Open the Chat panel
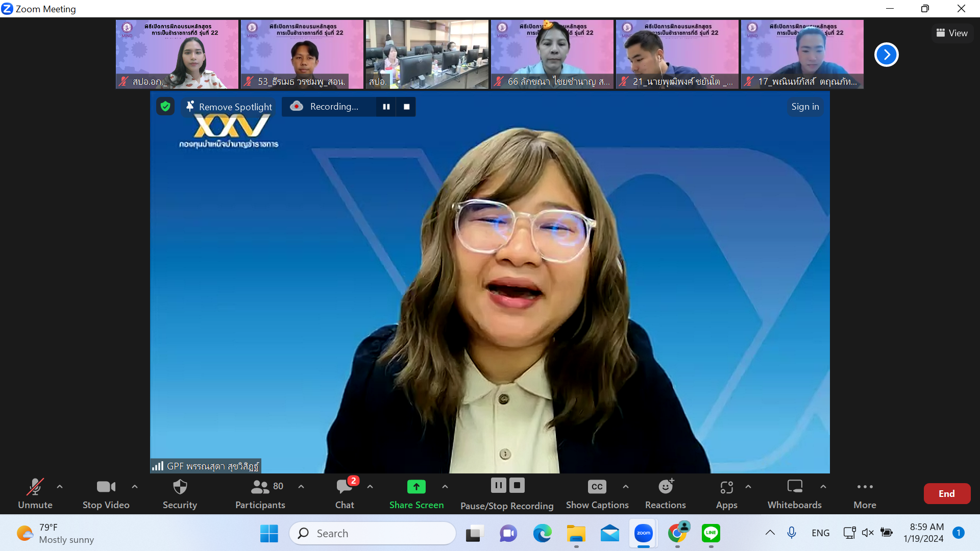The height and width of the screenshot is (551, 980). click(x=345, y=493)
